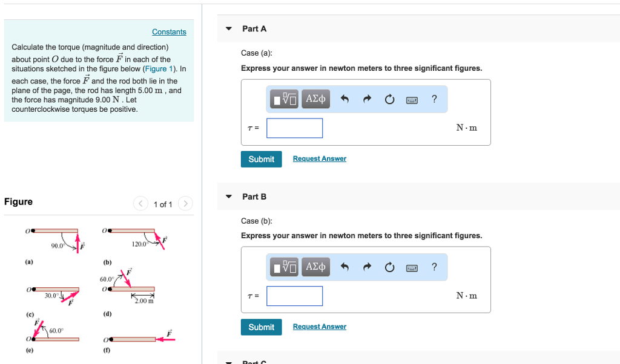Viewport: 620px width, 364px height.
Task: Open the Figure 1 link in problem text
Action: 159,70
